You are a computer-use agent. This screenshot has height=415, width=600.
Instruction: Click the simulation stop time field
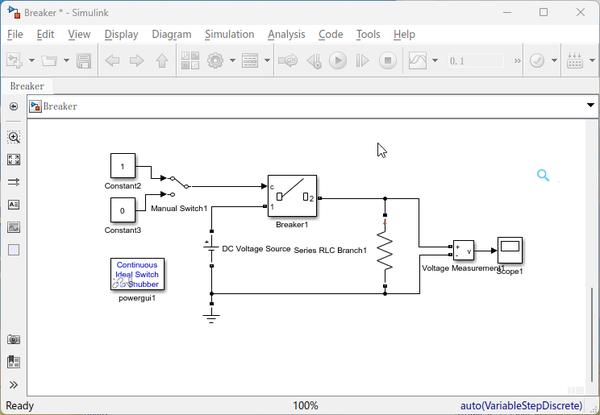tap(476, 61)
